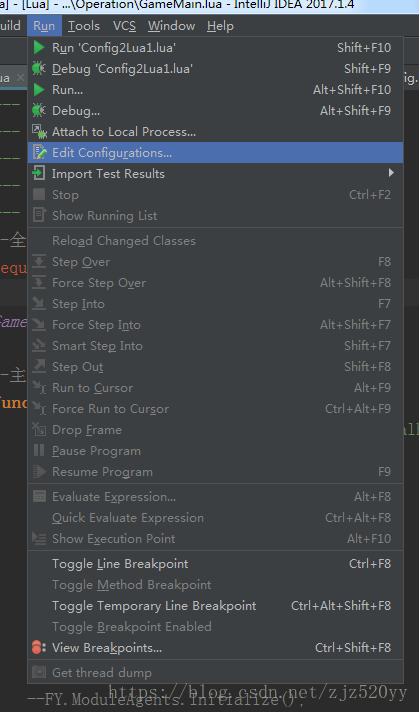Screen dimensions: 419x712
Task: Click the red View Breakpoints icon
Action: point(39,648)
